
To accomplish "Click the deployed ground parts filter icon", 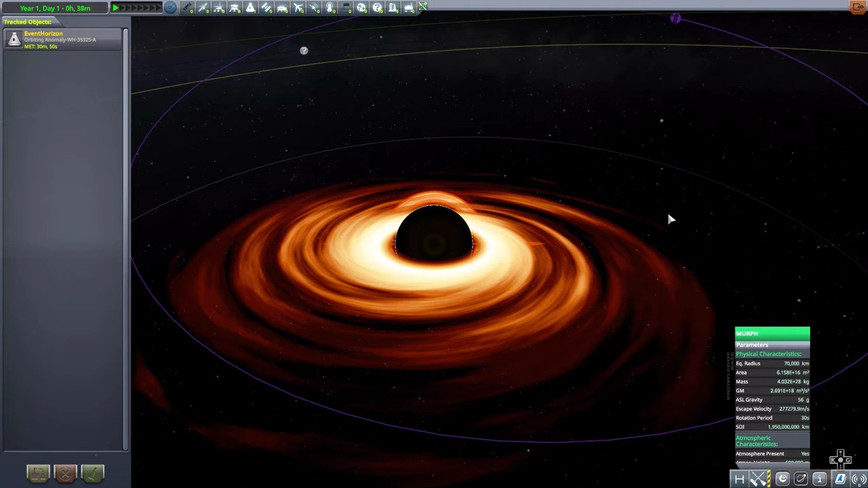I will coord(410,8).
